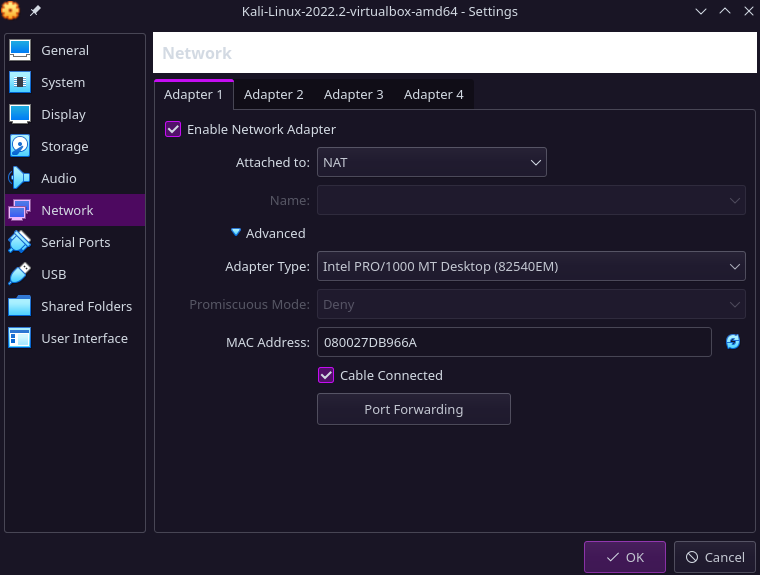This screenshot has height=575, width=760.
Task: Open Shared Folders label
Action: click(86, 306)
